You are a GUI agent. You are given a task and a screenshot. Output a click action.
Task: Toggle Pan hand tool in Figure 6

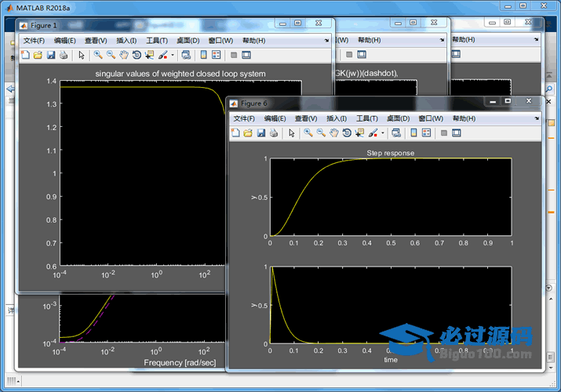[x=333, y=133]
